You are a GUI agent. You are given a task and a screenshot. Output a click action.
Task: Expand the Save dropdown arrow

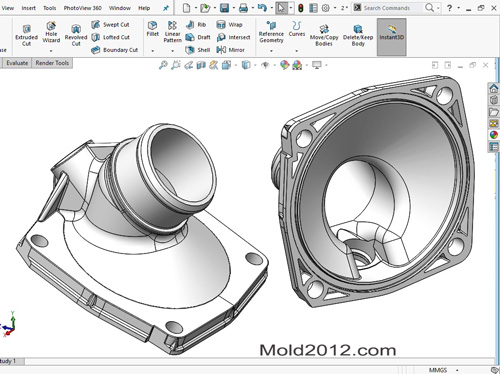click(233, 8)
